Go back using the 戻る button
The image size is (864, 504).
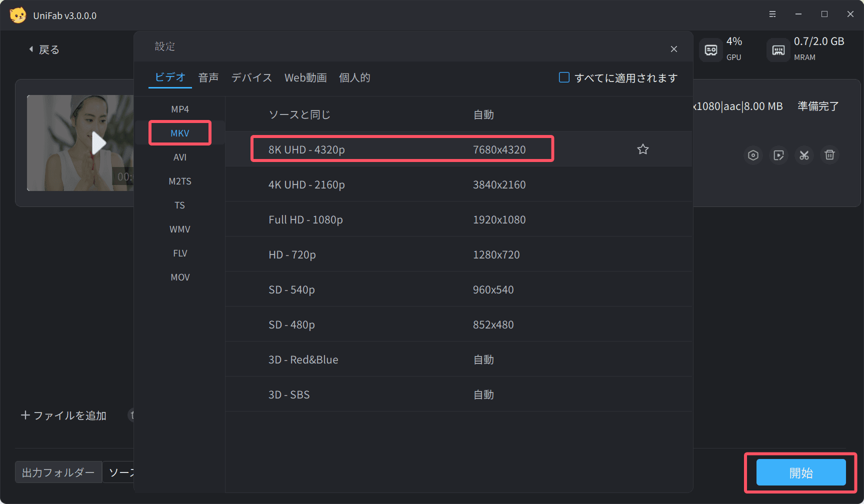[44, 49]
